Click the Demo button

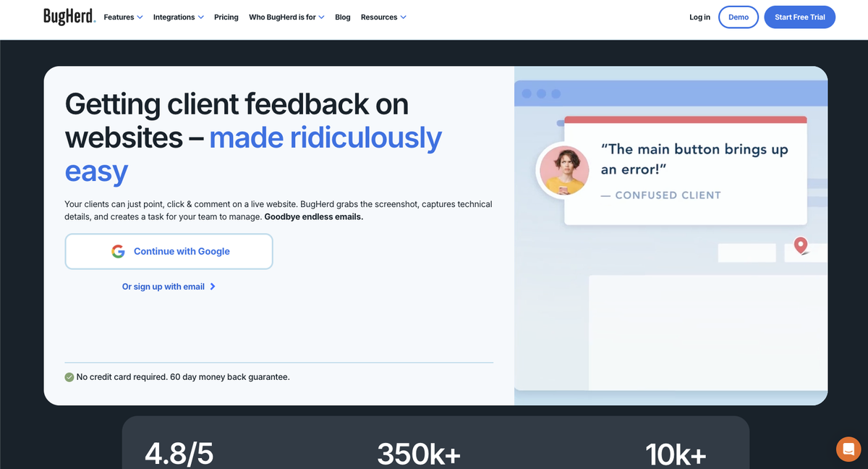[x=739, y=17]
